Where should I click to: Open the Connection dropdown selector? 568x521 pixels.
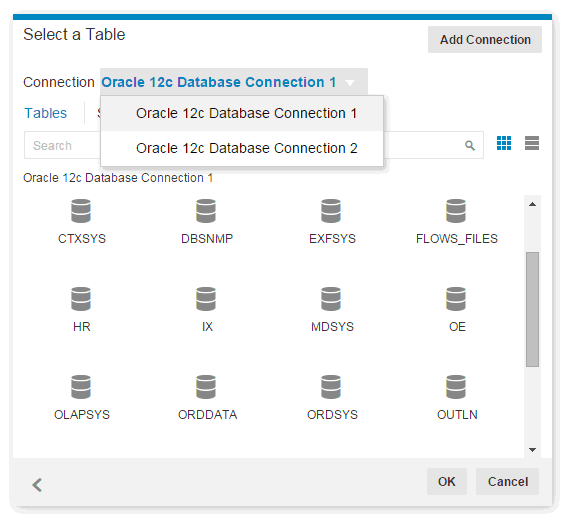pyautogui.click(x=234, y=82)
